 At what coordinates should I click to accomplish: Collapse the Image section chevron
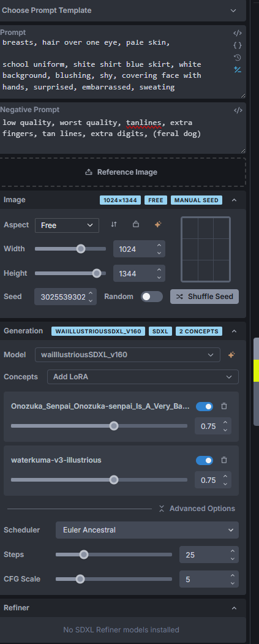pos(234,200)
